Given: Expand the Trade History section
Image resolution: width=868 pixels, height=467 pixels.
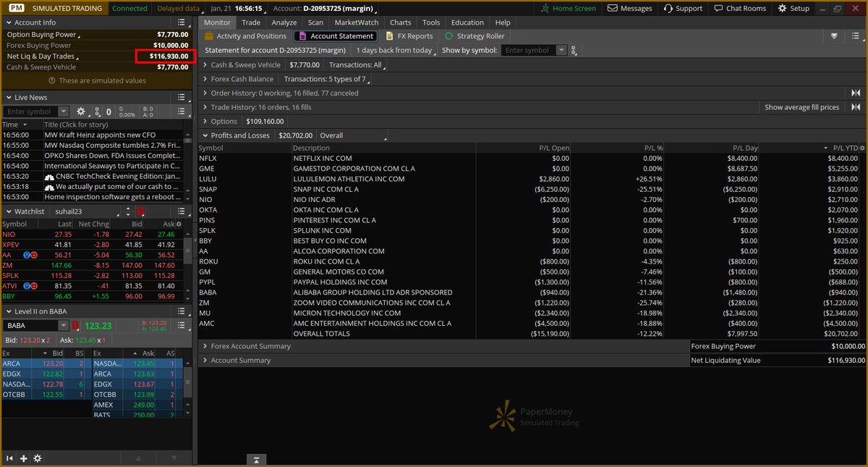Looking at the screenshot, I should [x=205, y=107].
